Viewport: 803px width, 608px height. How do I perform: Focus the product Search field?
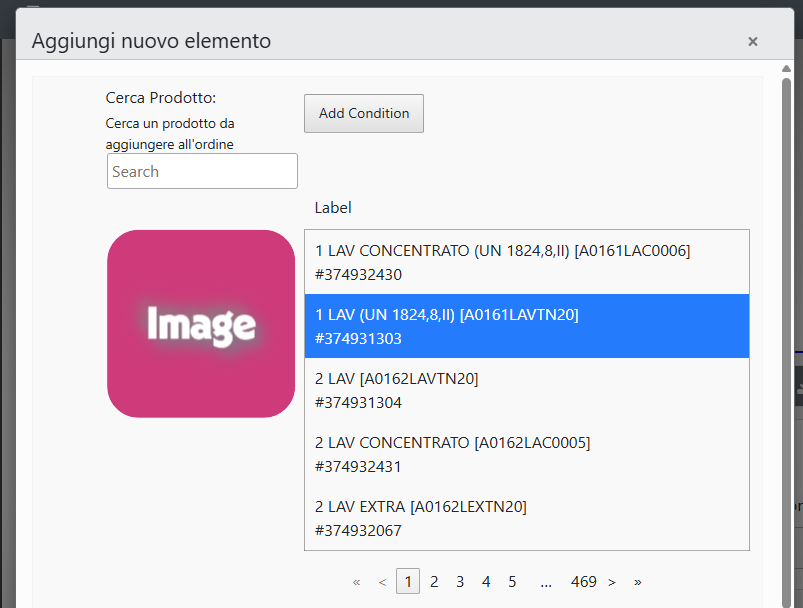click(x=202, y=171)
